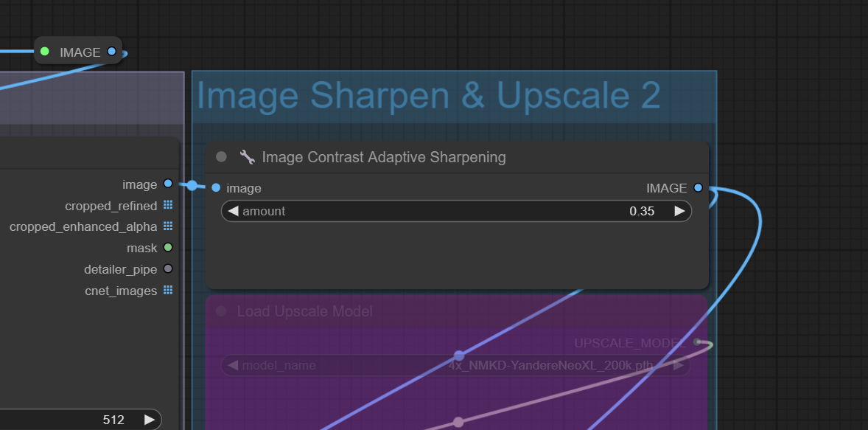This screenshot has height=430, width=868.
Task: Decrease the sharpening amount with the left arrow
Action: pos(233,212)
